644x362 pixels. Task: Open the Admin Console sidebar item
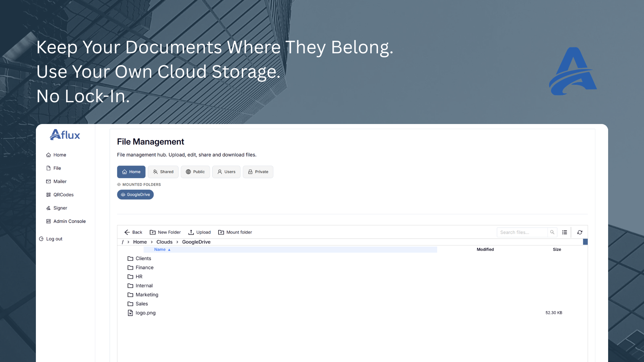[69, 221]
